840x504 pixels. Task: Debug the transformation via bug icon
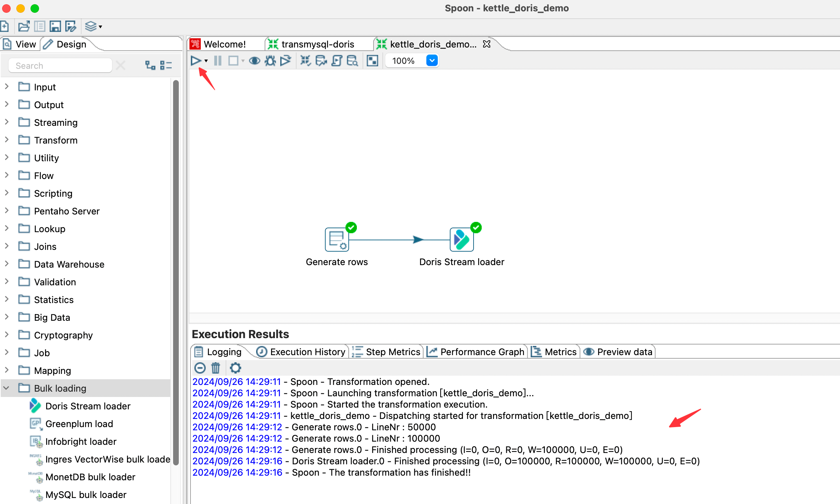270,61
